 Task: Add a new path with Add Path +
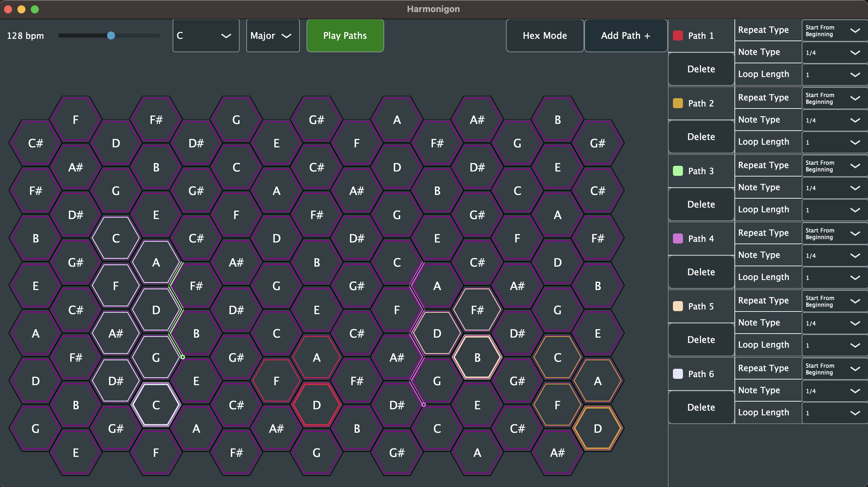625,36
